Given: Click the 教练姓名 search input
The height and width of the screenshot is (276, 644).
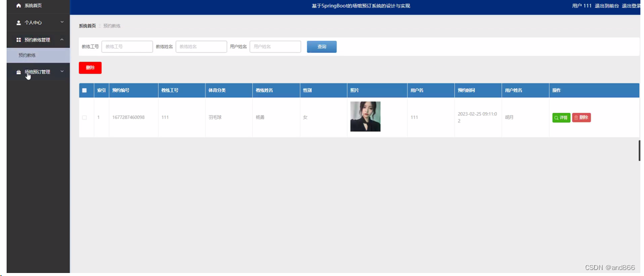Looking at the screenshot, I should (x=201, y=47).
